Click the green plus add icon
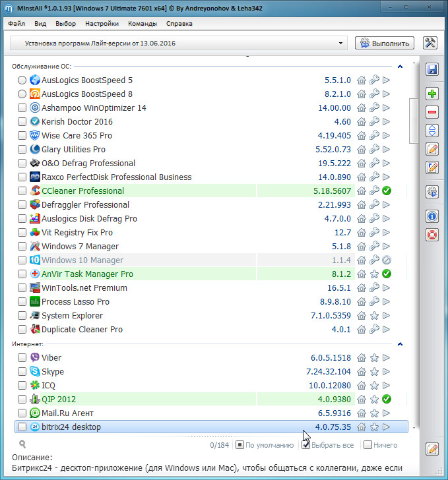 (x=432, y=94)
